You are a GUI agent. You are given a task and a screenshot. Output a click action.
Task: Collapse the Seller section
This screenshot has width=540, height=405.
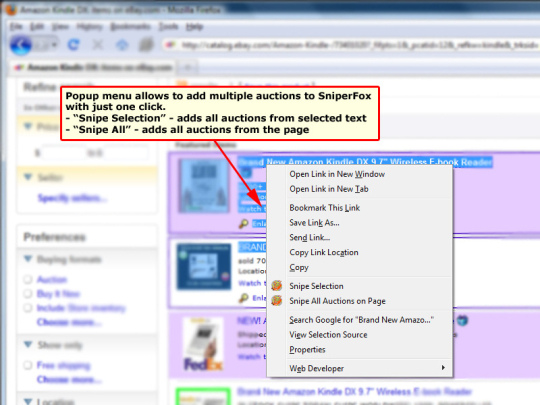click(x=28, y=177)
